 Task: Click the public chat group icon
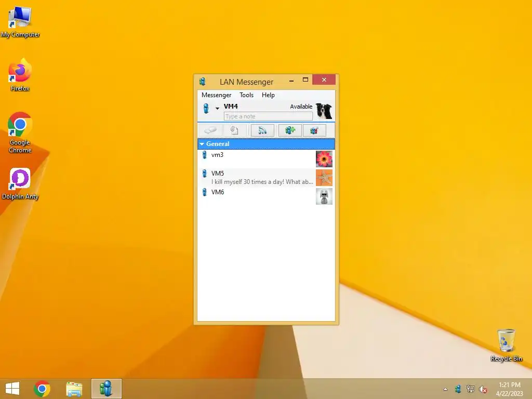314,130
